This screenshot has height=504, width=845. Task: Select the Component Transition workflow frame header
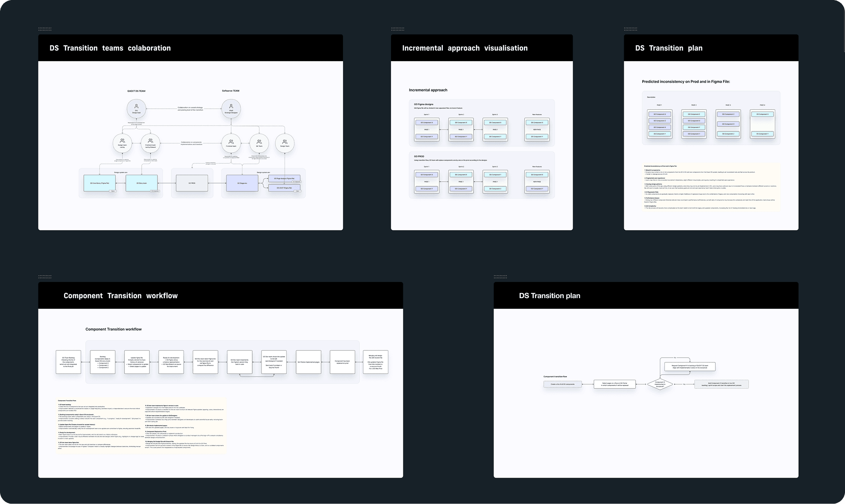220,295
